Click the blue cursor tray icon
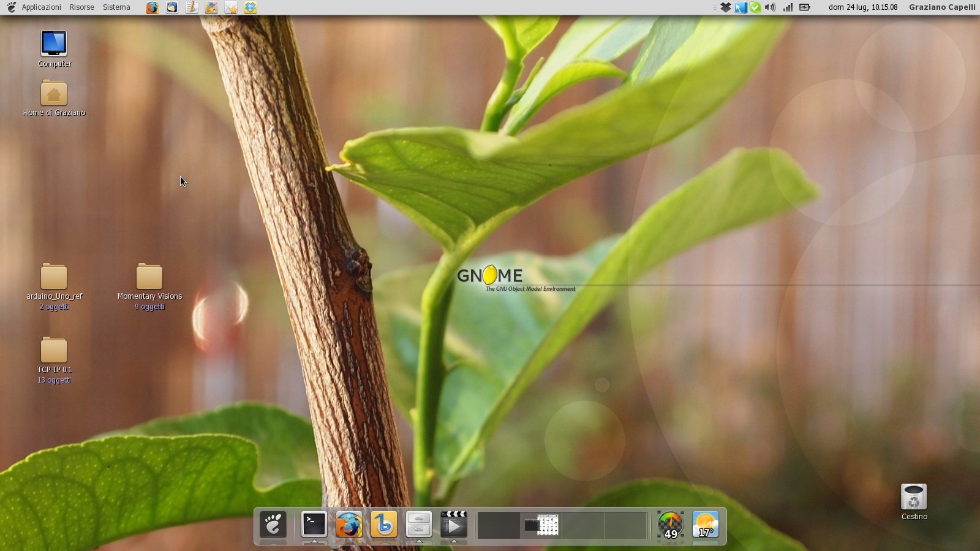 pyautogui.click(x=741, y=7)
